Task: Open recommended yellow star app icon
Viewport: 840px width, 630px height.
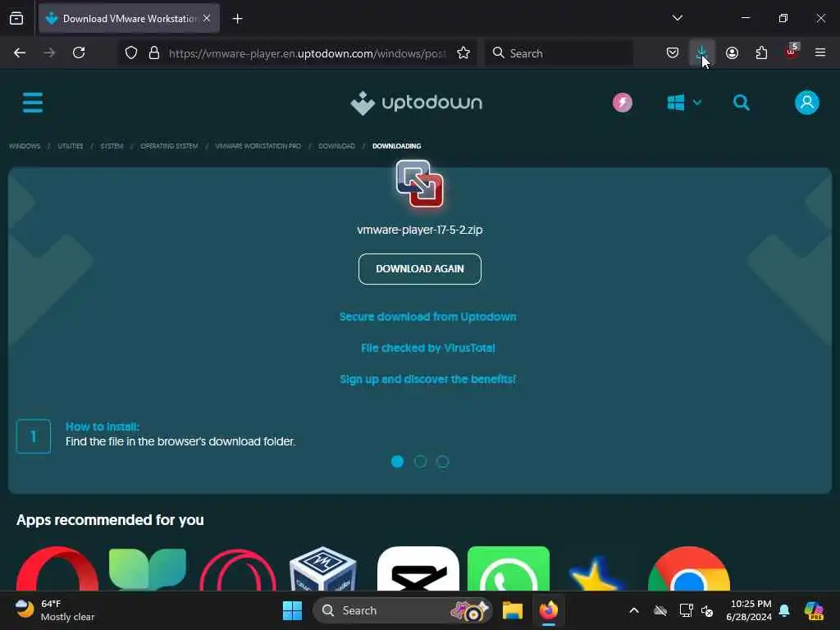Action: (x=596, y=572)
